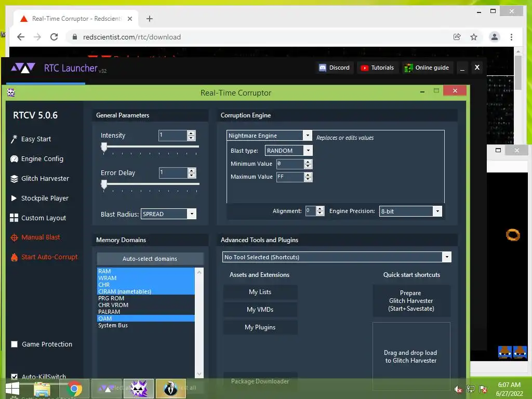Open Stockpile Player play icon
The width and height of the screenshot is (532, 399).
(14, 198)
